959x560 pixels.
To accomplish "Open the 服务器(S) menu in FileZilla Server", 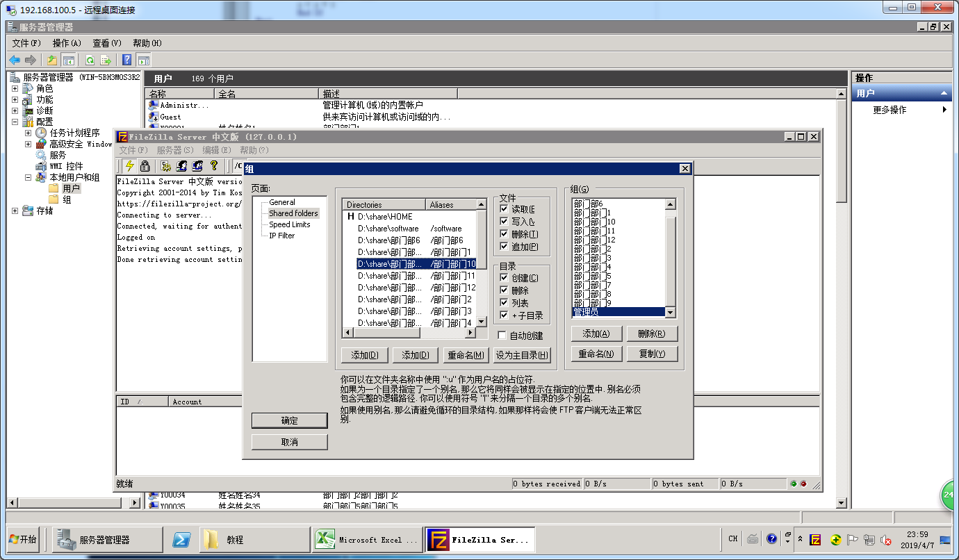I will click(x=175, y=150).
